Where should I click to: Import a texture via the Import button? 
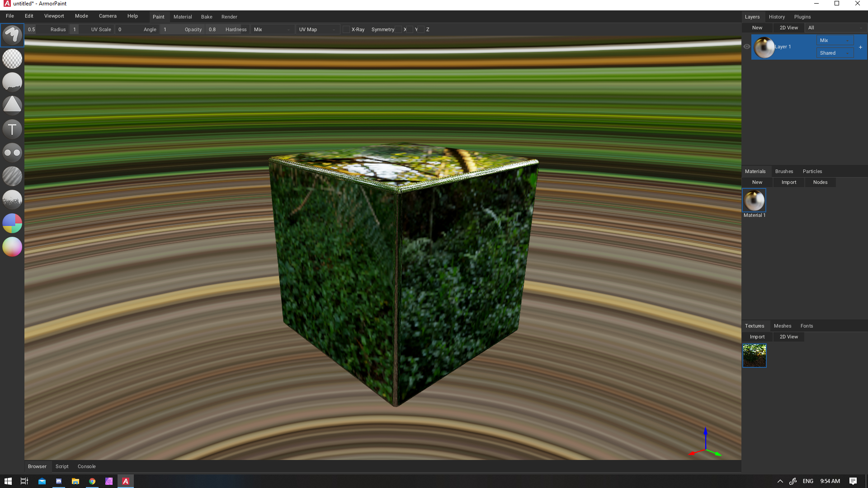tap(757, 337)
